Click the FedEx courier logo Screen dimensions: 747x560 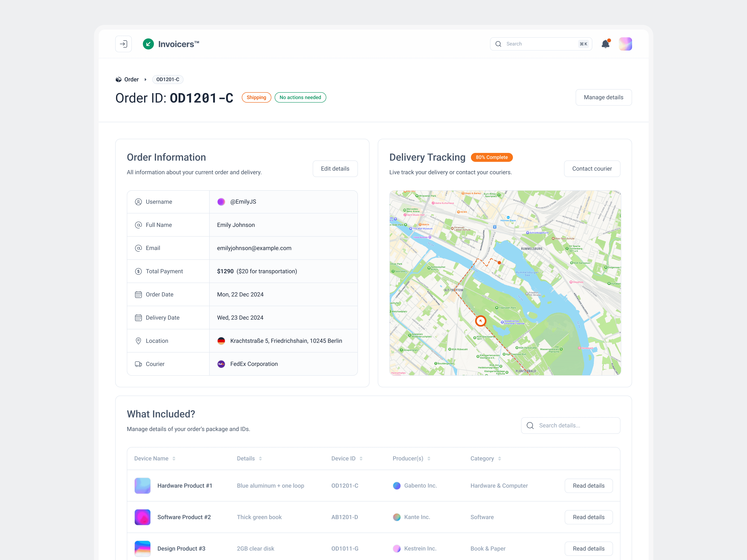click(221, 364)
